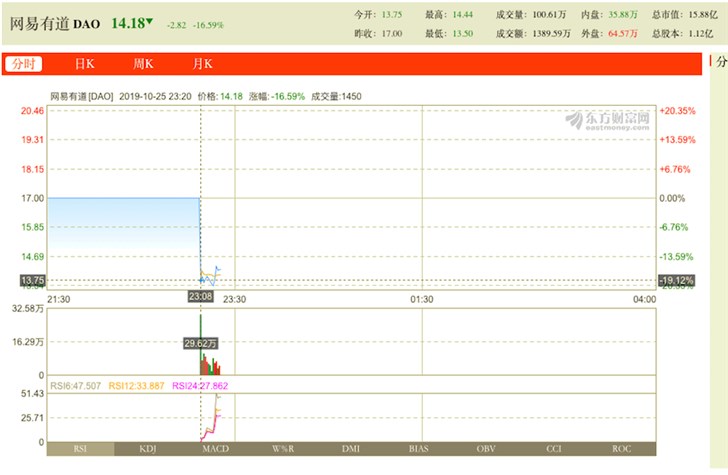
Task: Click the 成交量:1450 chart info text
Action: point(336,97)
